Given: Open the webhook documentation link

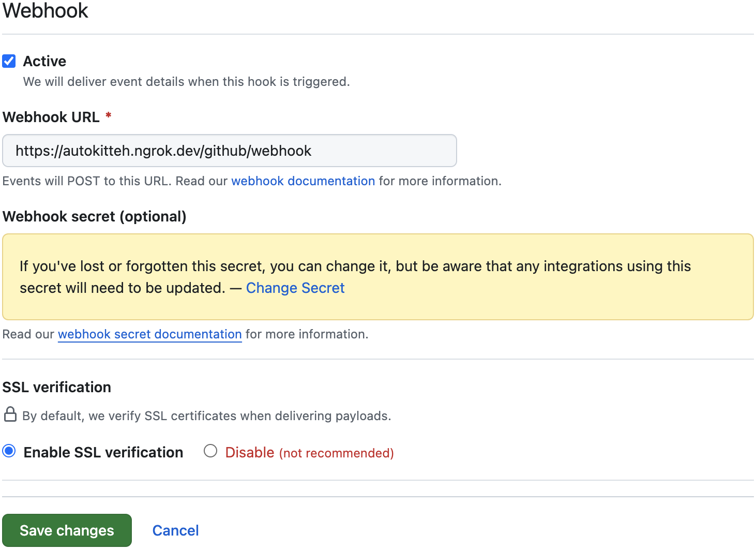Looking at the screenshot, I should 303,181.
